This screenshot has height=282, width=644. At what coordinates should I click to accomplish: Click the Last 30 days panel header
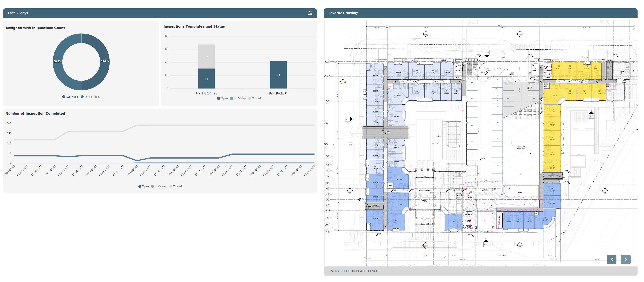tap(18, 13)
